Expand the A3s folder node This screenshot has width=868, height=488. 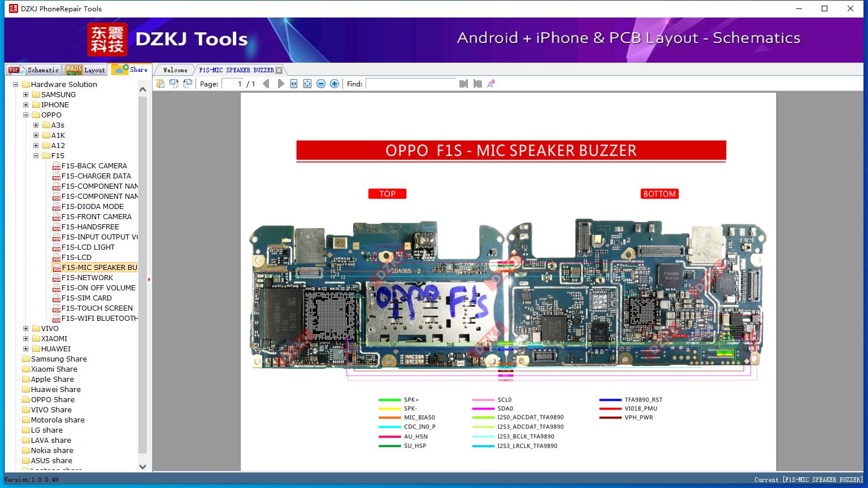(x=36, y=125)
